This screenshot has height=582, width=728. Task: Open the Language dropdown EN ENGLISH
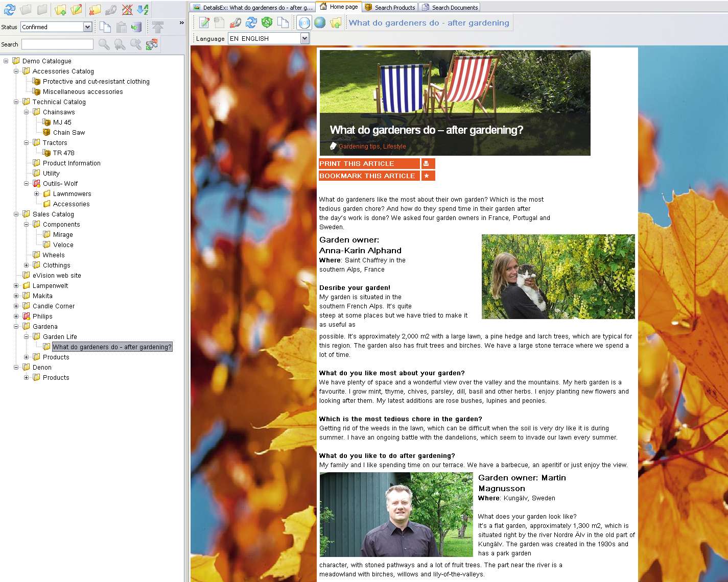tap(304, 38)
